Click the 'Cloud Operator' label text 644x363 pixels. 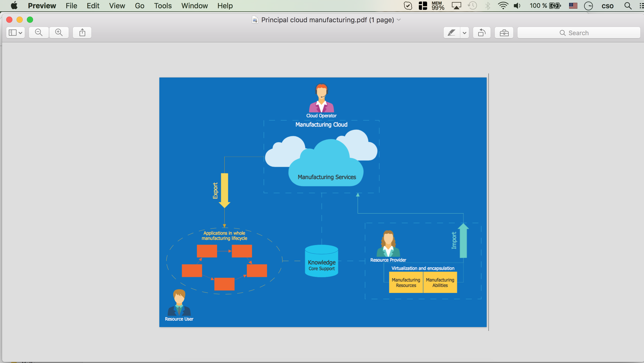tap(321, 116)
